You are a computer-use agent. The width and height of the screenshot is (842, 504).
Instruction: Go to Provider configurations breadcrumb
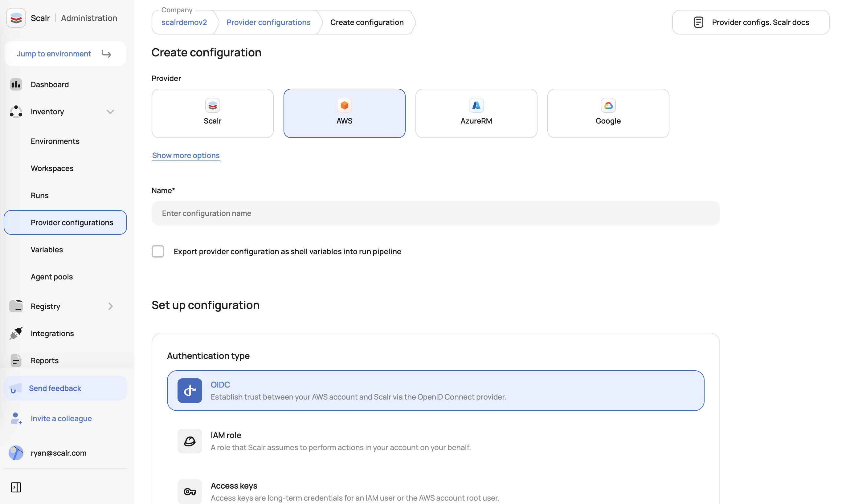268,22
